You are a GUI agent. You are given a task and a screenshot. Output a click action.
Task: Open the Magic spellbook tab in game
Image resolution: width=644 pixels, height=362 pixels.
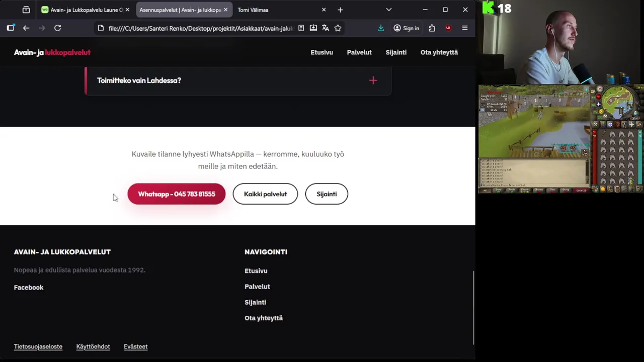pyautogui.click(x=639, y=124)
